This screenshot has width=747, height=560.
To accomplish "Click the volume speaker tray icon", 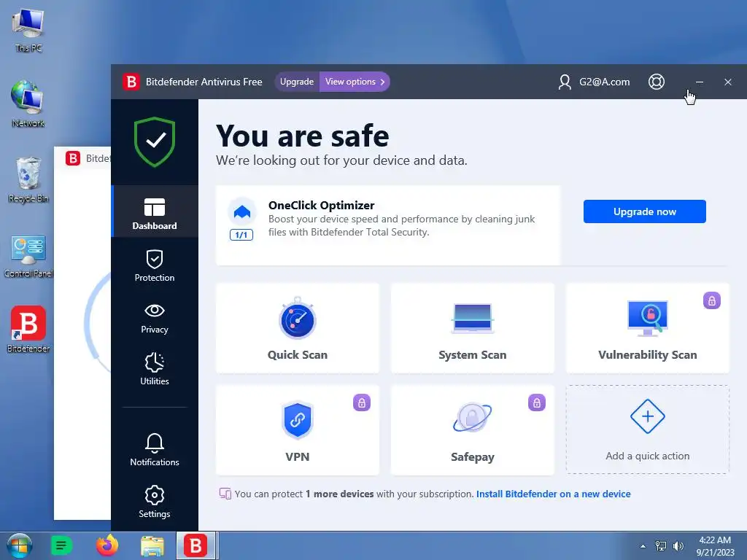I will [x=678, y=546].
